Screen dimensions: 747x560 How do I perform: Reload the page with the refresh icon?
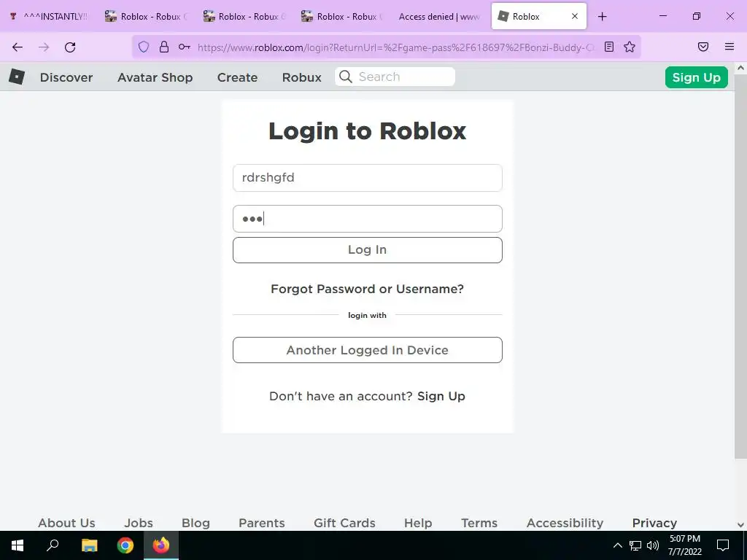(x=70, y=47)
